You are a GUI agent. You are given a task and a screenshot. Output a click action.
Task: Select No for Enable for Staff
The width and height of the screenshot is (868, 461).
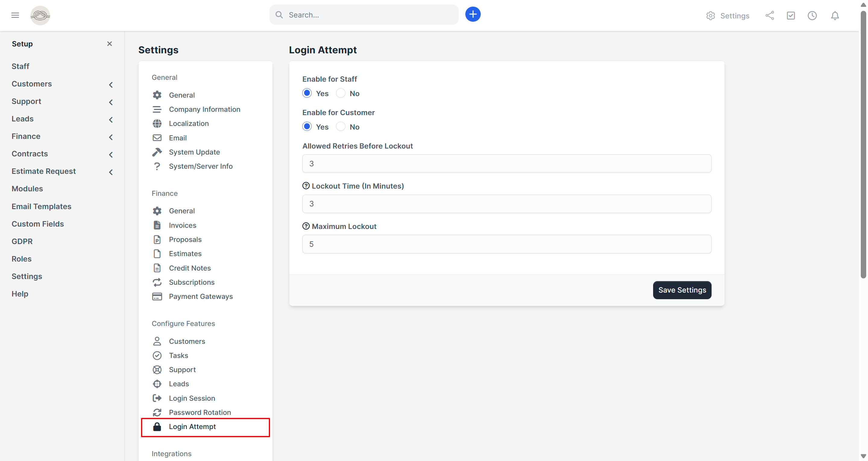point(341,93)
